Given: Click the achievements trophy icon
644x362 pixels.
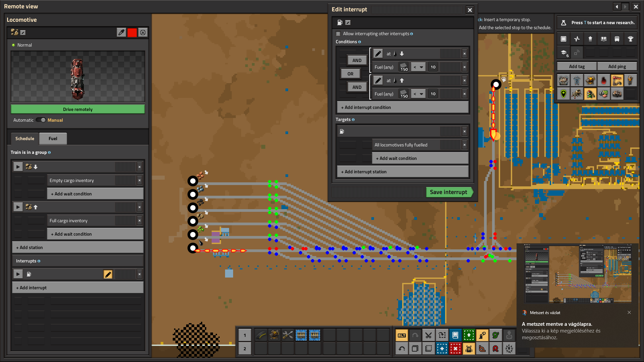Looking at the screenshot, I should click(630, 39).
